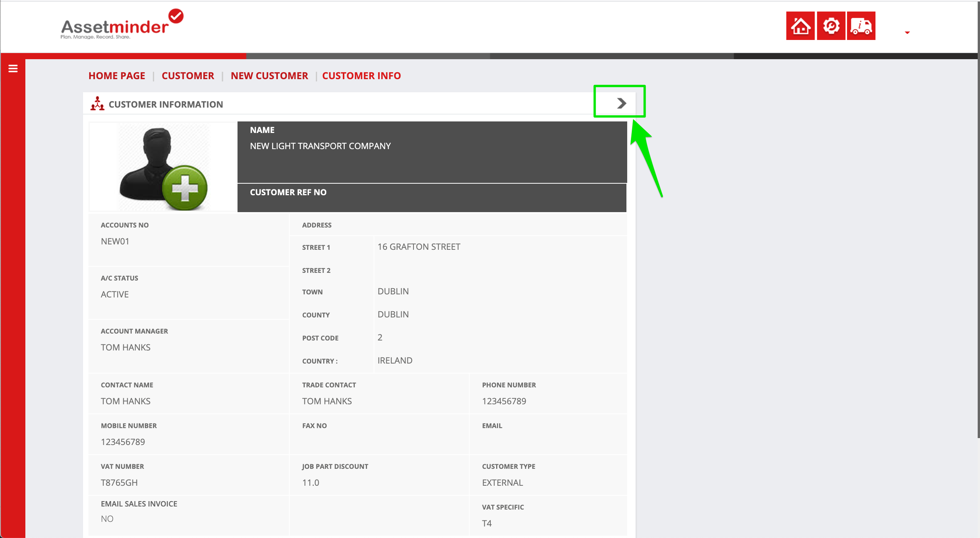
Task: Select country value IRELAND
Action: (x=395, y=360)
